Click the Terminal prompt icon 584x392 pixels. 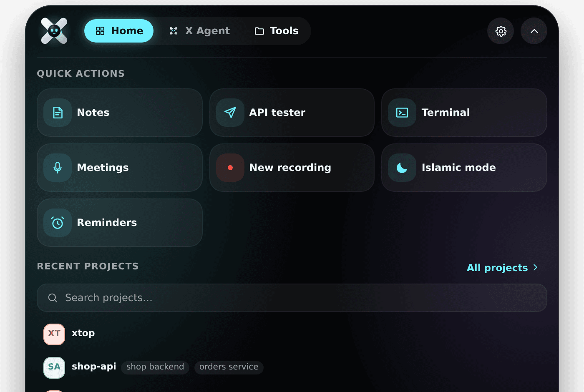click(x=402, y=113)
